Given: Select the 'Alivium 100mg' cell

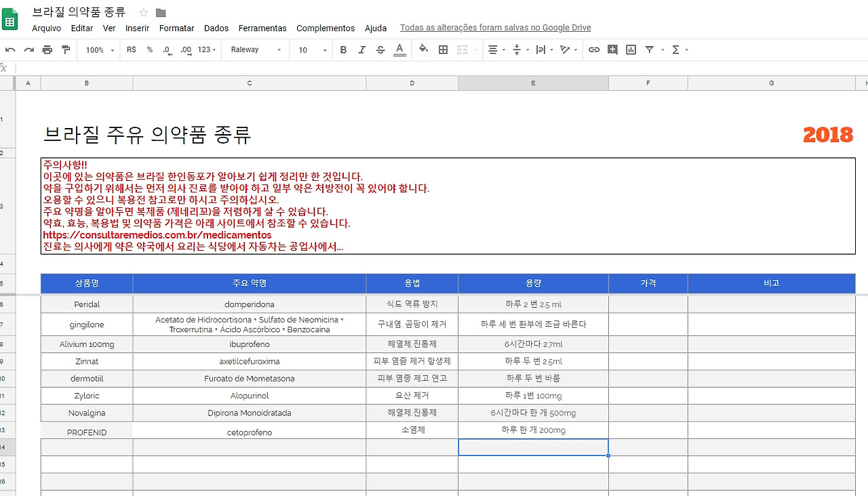Looking at the screenshot, I should (87, 344).
